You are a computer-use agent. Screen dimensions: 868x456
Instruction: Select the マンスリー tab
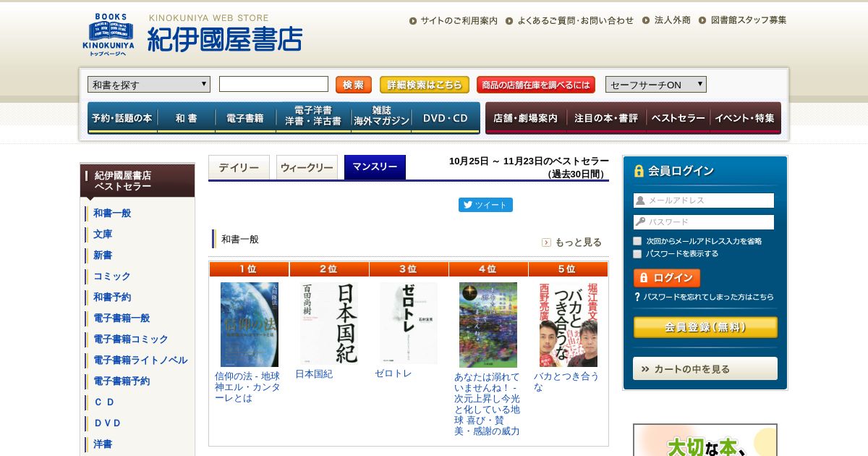375,167
